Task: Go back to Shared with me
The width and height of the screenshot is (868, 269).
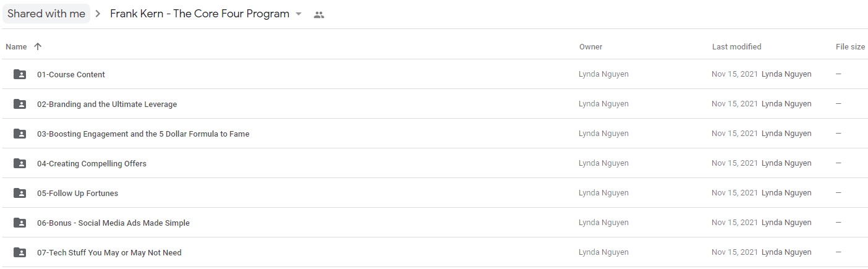Action: [46, 14]
